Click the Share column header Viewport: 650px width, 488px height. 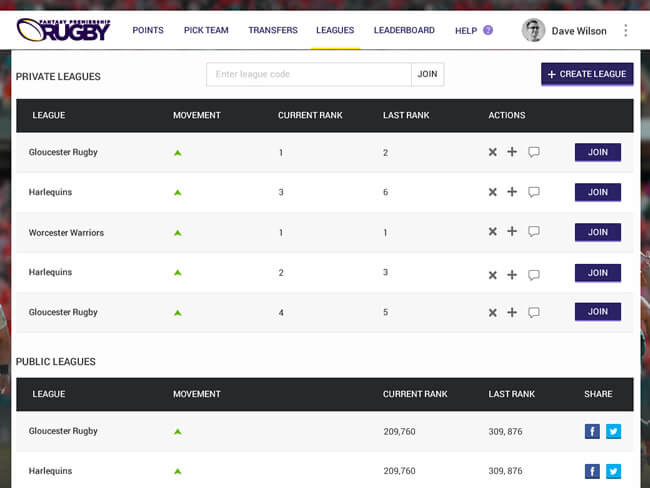(x=598, y=394)
